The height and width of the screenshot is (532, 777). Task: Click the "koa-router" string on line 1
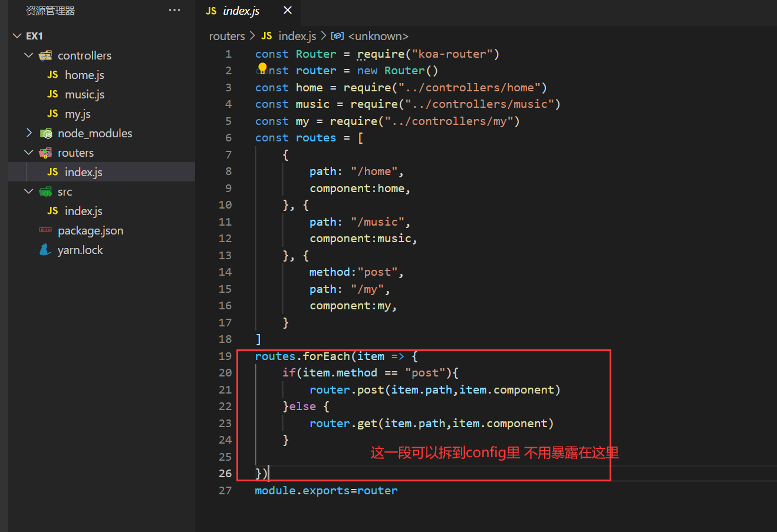coord(452,54)
